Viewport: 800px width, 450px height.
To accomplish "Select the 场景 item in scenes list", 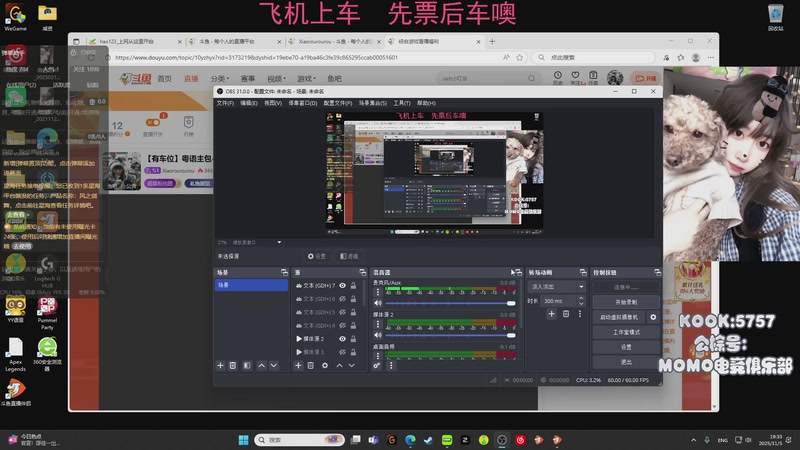I will click(252, 285).
